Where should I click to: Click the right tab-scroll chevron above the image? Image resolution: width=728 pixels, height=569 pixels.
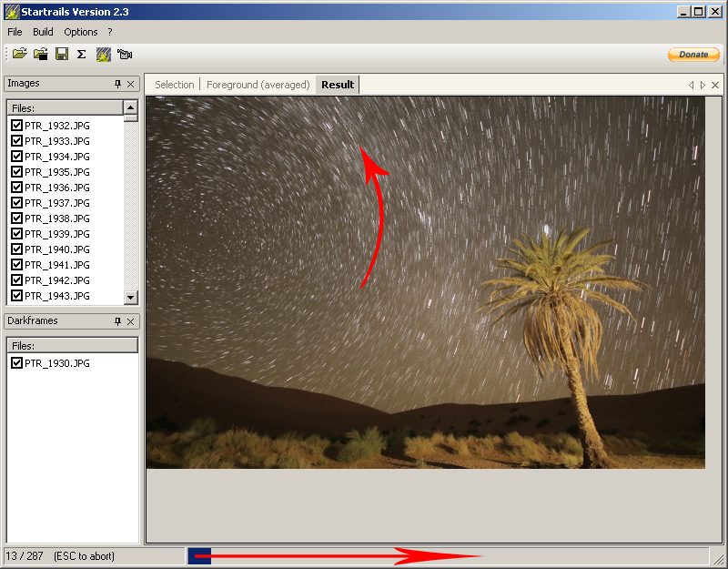[703, 85]
